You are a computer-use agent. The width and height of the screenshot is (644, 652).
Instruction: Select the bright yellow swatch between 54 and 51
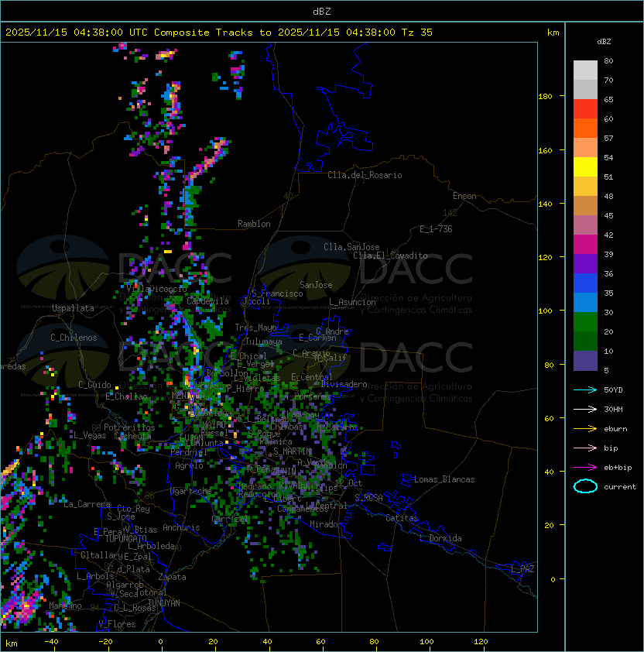point(585,166)
